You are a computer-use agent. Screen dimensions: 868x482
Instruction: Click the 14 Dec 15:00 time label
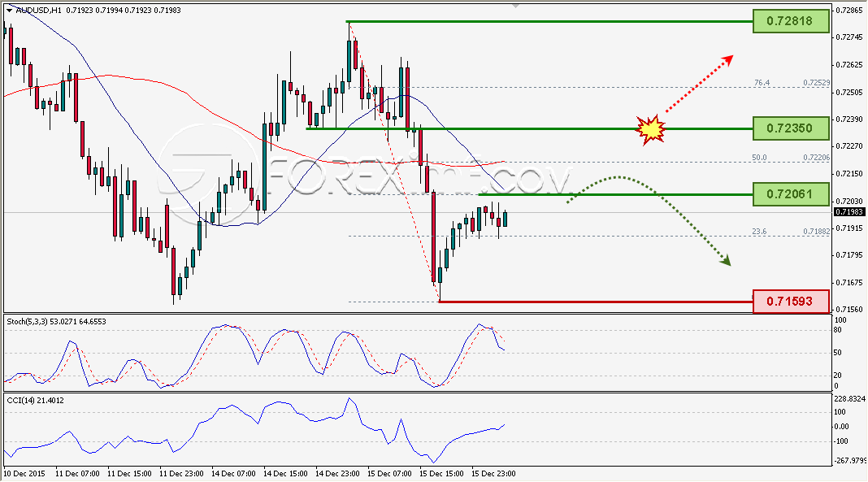pos(285,474)
